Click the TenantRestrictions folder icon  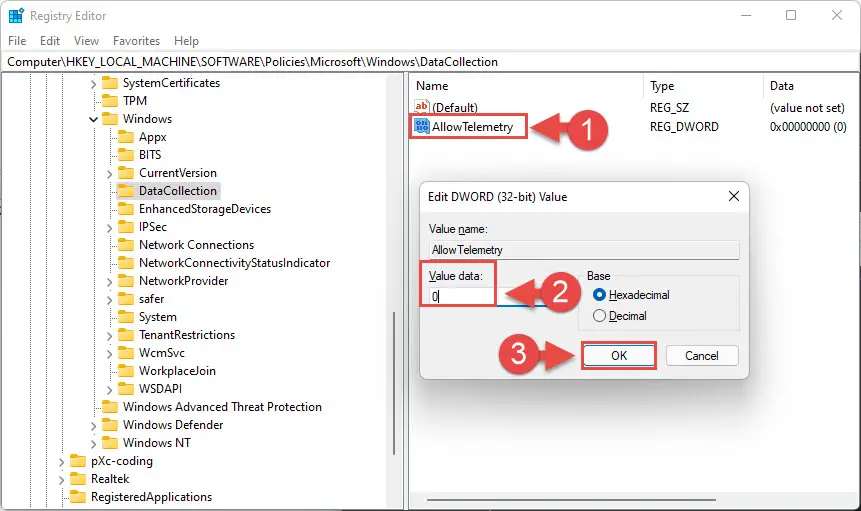(126, 335)
